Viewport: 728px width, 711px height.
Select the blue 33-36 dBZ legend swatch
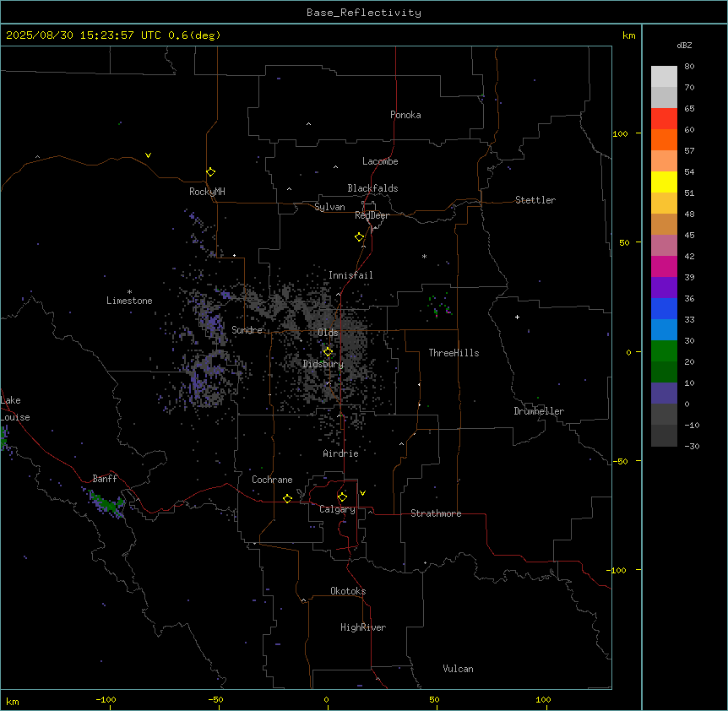[x=664, y=308]
